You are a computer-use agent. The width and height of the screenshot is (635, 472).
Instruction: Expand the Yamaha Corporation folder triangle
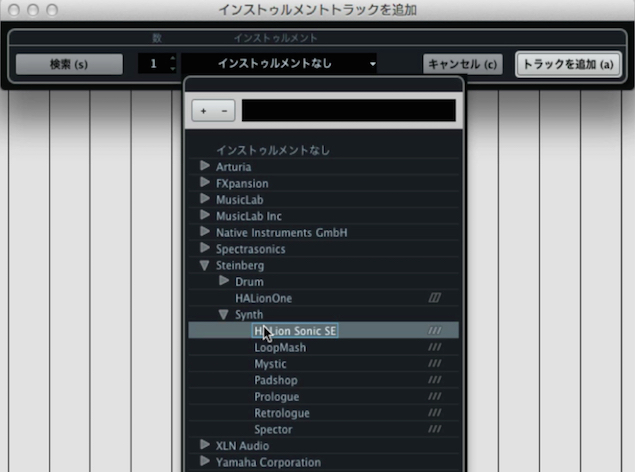(x=205, y=461)
